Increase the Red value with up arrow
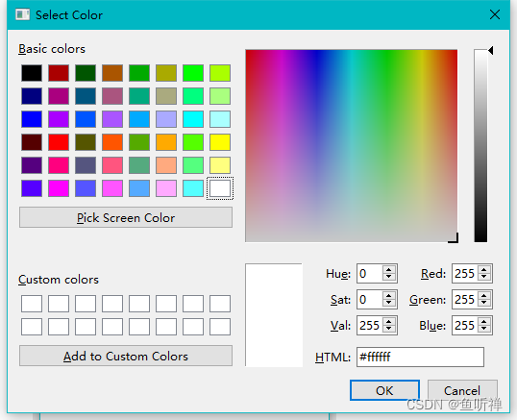Viewport: 517px width, 420px height. pos(484,269)
